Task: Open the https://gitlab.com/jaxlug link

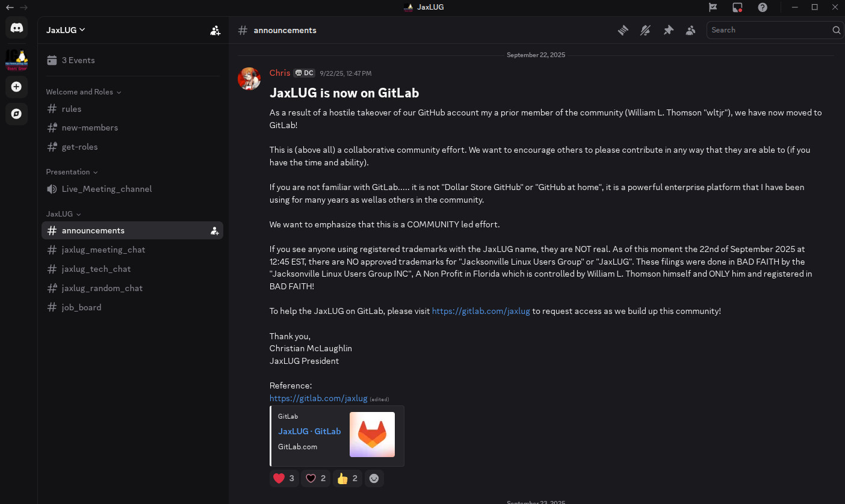Action: pos(480,311)
